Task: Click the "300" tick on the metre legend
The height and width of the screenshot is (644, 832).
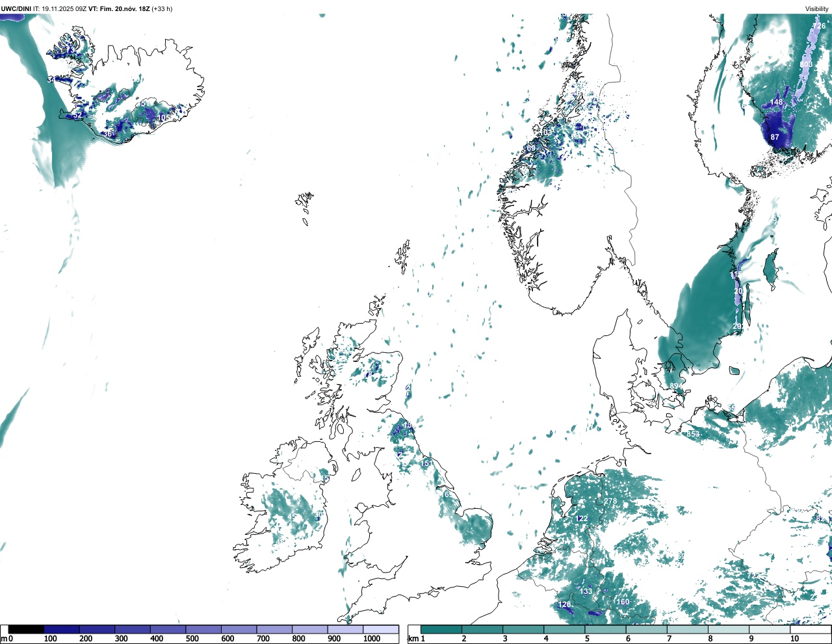Action: pos(121,639)
